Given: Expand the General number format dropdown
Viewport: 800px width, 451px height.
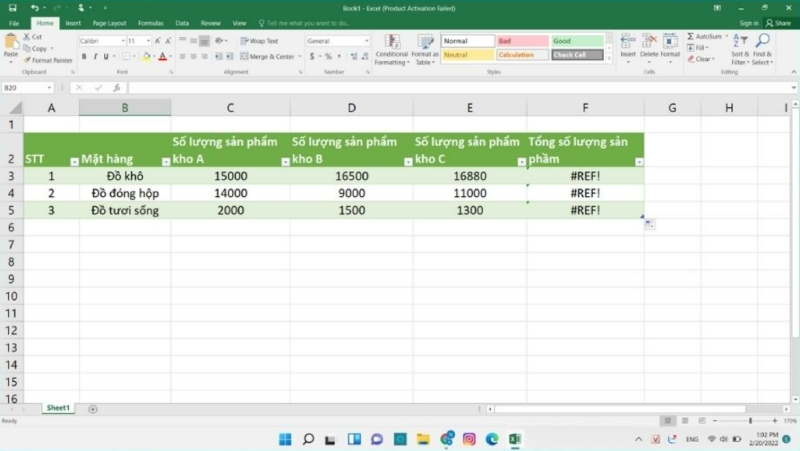Looking at the screenshot, I should coord(366,41).
